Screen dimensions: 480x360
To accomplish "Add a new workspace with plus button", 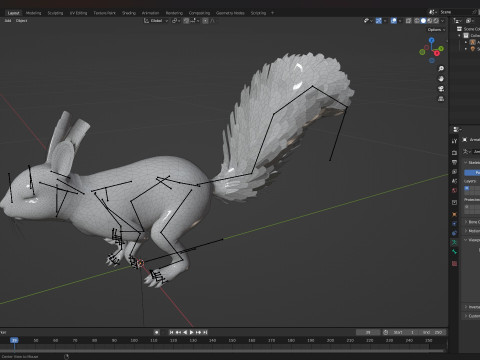I will (x=272, y=13).
